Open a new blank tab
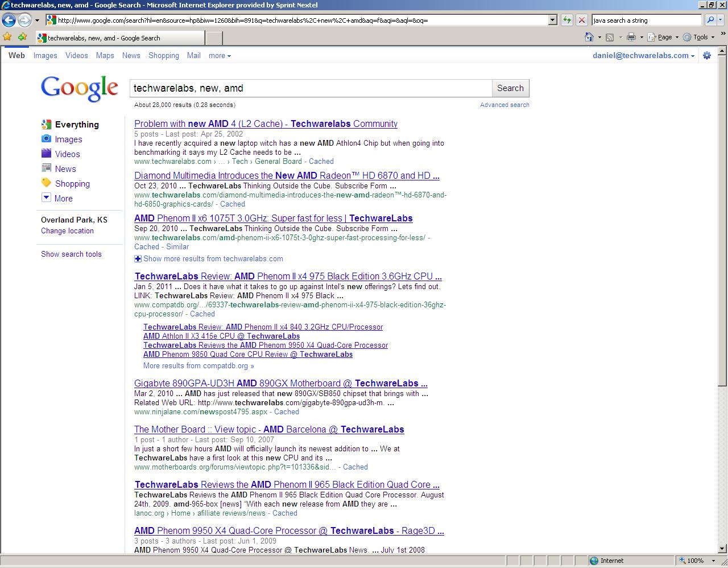 pos(214,38)
